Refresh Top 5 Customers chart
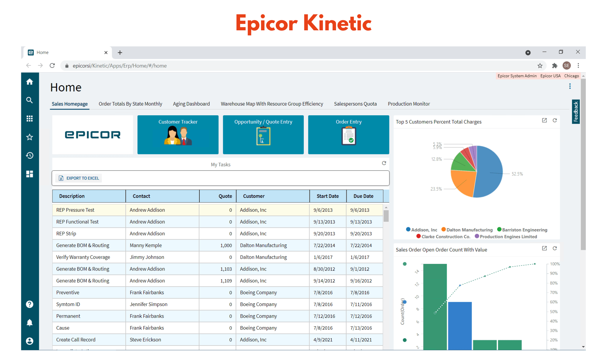 pos(555,120)
